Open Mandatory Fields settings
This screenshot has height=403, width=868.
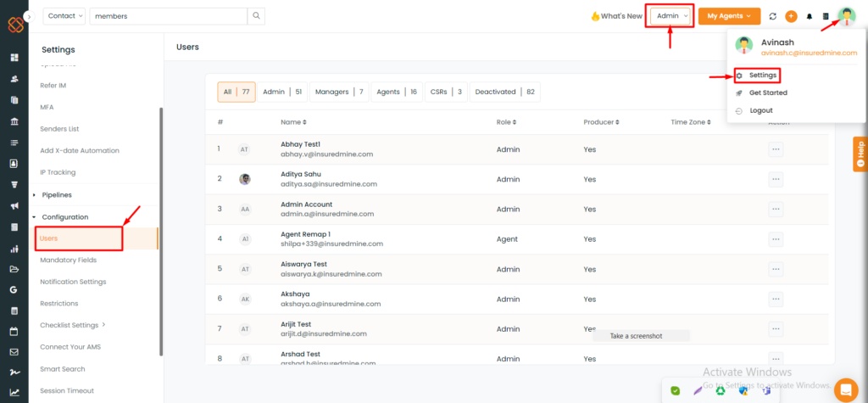click(68, 260)
